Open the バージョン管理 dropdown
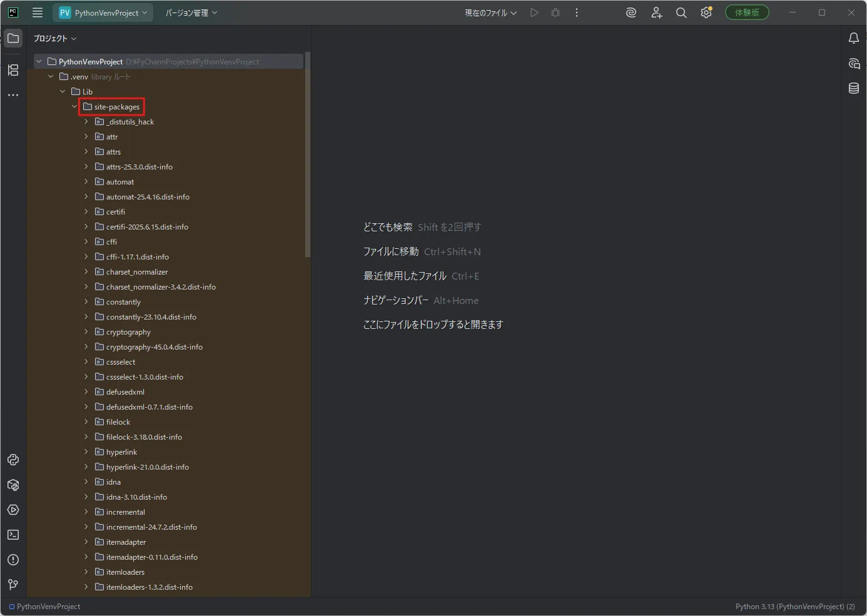867x616 pixels. [191, 13]
